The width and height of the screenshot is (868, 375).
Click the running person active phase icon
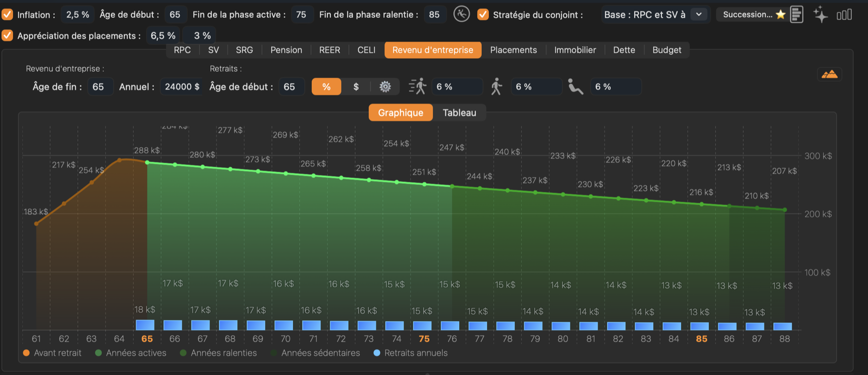pos(417,87)
